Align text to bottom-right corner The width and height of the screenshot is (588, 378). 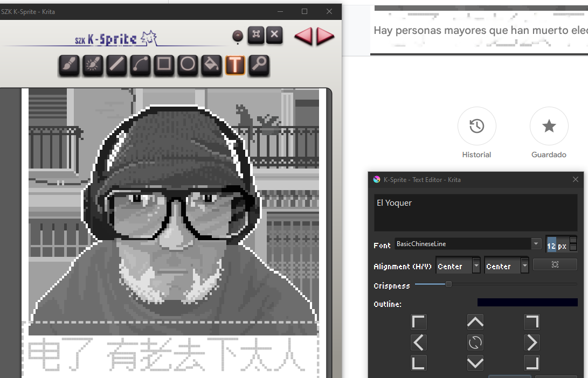[532, 362]
